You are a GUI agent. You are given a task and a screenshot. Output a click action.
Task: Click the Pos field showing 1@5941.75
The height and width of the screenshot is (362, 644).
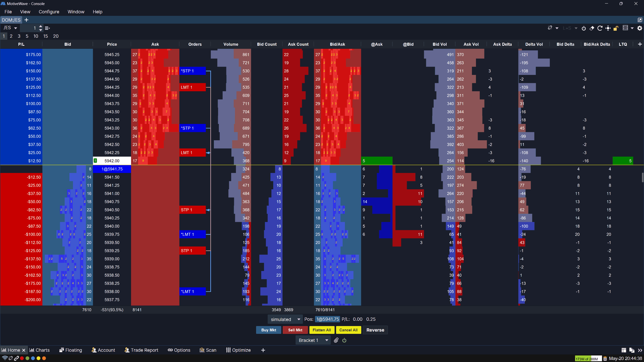tap(327, 319)
